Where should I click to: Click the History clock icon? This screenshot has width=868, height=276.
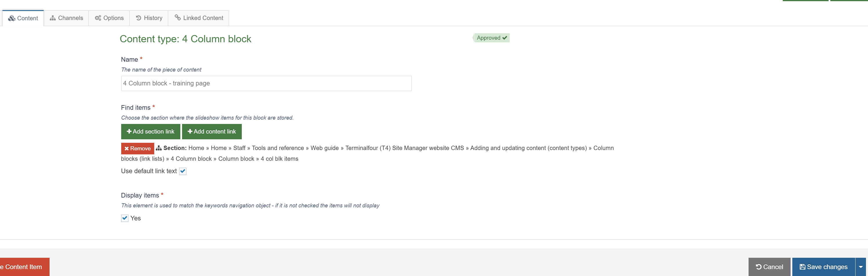tap(139, 18)
